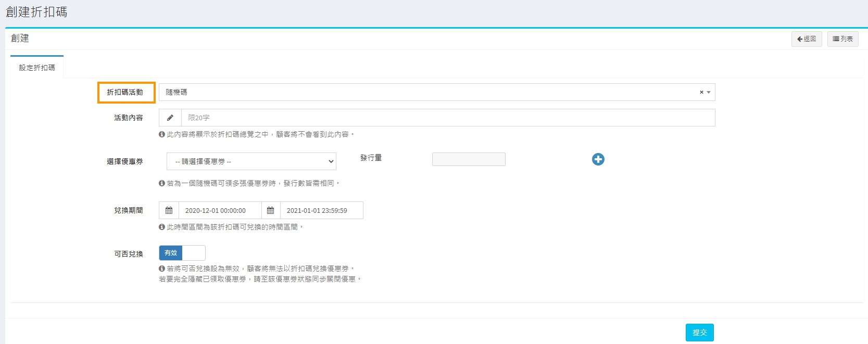Click info icon beside 活動內容 hint text
Viewport: 868px width, 344px height.
[x=162, y=134]
